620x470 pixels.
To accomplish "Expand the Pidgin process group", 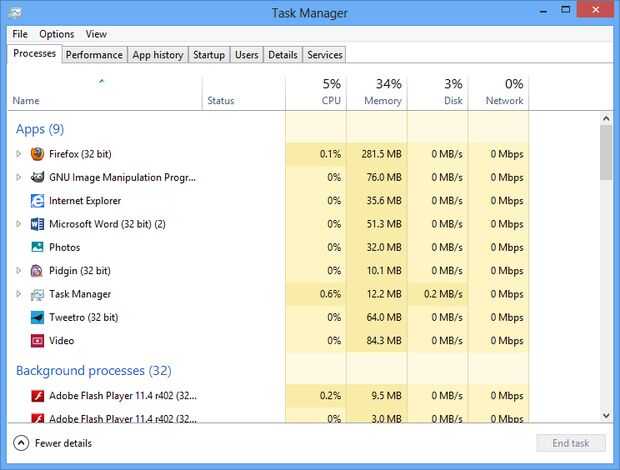I will point(18,270).
